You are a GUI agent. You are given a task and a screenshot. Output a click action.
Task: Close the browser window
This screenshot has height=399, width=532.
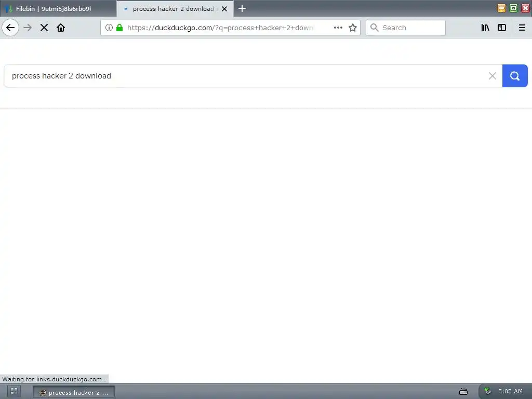pyautogui.click(x=525, y=8)
